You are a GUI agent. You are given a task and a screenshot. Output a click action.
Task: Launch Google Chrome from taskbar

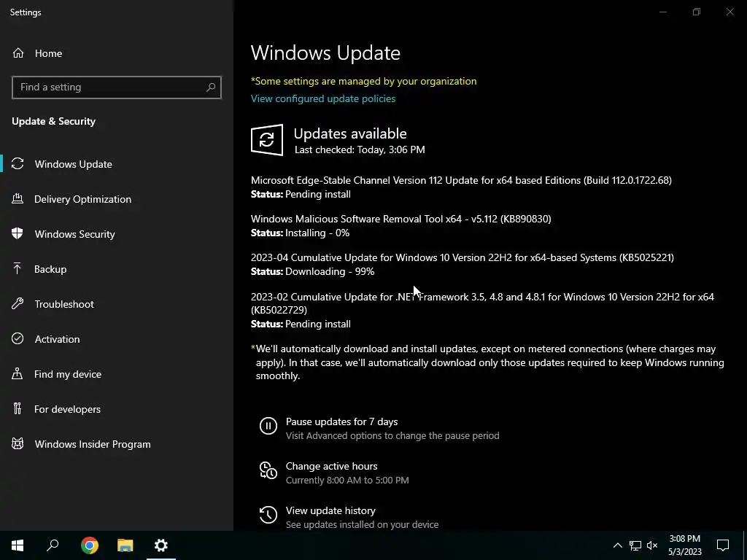click(89, 545)
